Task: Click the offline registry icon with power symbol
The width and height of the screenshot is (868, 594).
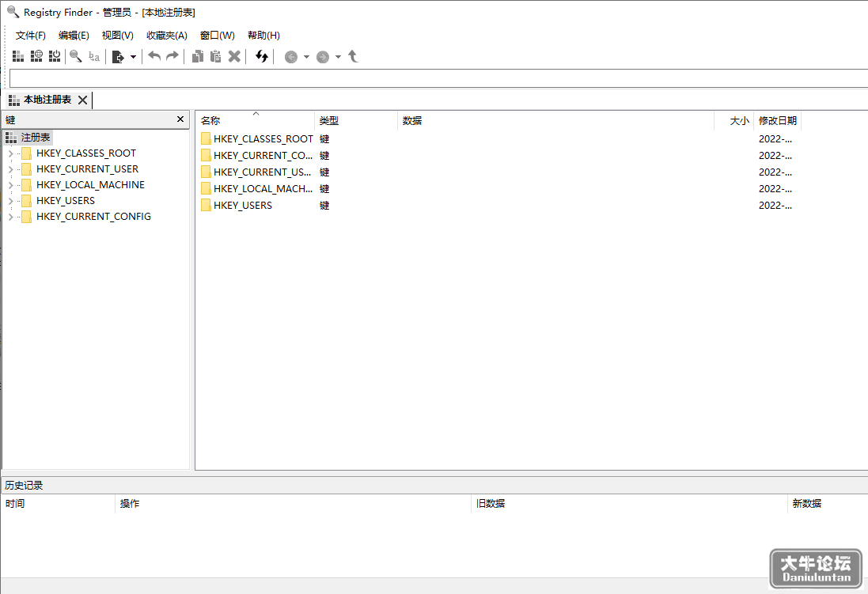Action: [55, 56]
